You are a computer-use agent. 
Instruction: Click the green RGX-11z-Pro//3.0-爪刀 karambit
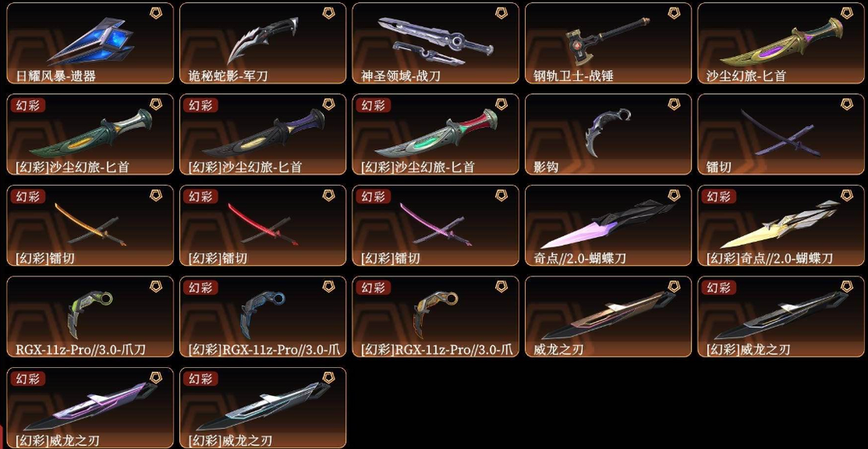90,316
